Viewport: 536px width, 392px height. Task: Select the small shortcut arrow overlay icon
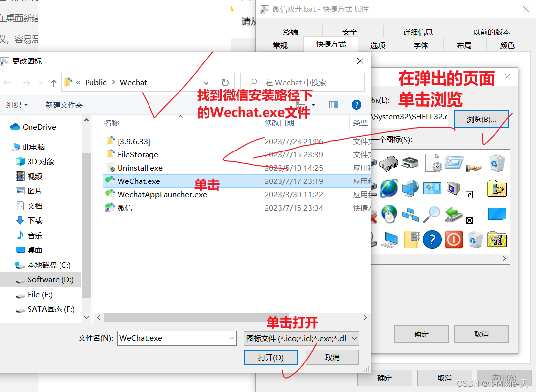point(469,195)
